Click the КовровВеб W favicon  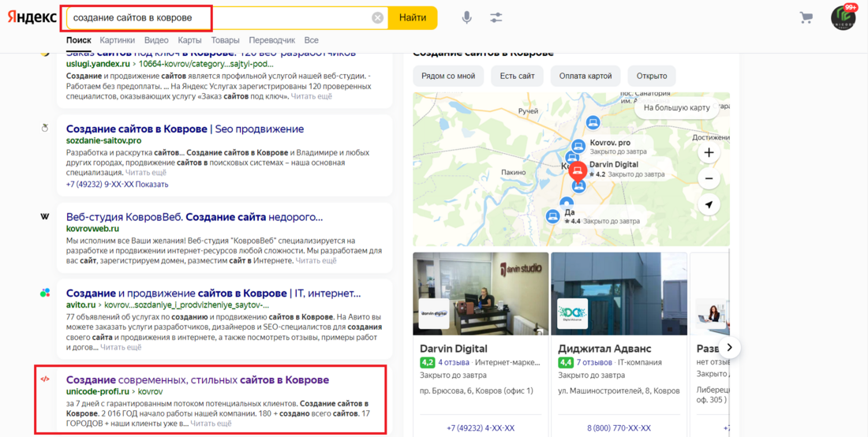46,216
